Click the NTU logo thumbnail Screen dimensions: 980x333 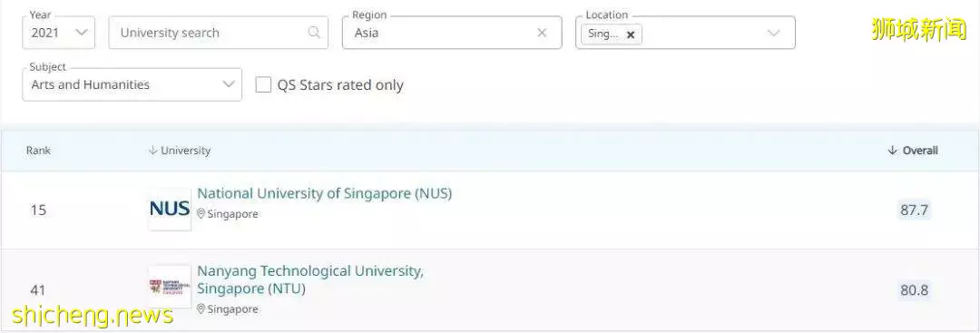(x=170, y=287)
